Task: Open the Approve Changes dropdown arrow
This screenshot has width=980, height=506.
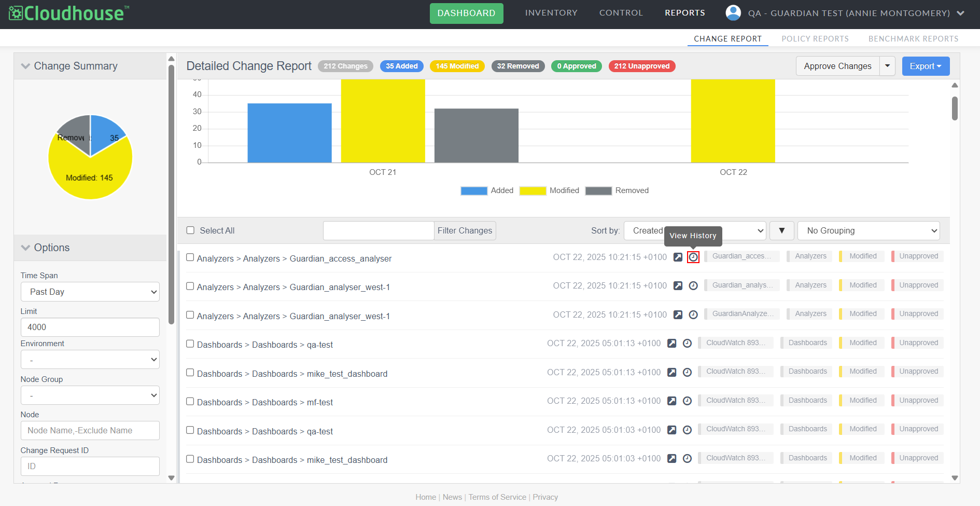Action: point(887,66)
